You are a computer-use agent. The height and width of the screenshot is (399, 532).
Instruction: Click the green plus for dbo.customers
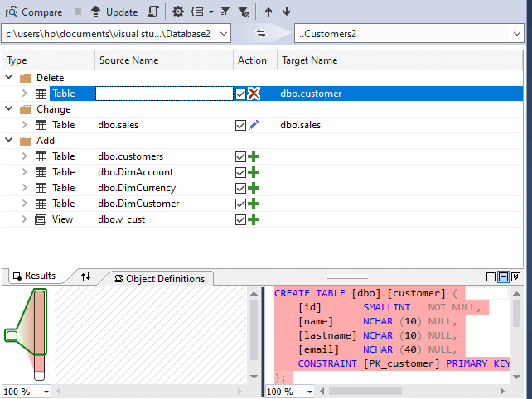point(254,156)
